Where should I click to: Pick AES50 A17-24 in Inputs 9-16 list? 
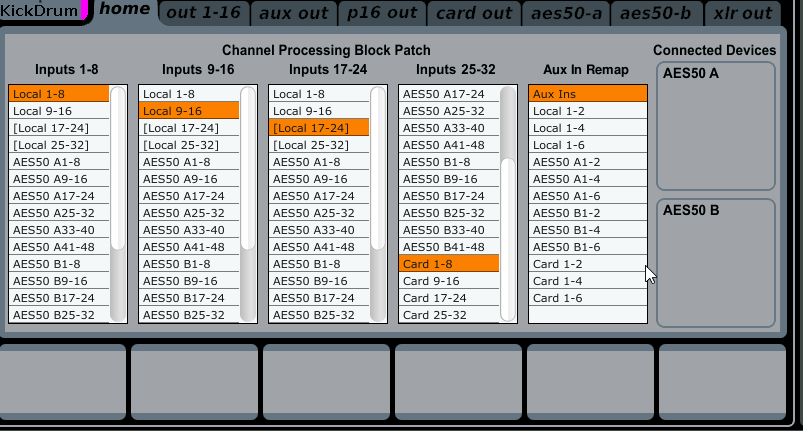click(x=189, y=196)
